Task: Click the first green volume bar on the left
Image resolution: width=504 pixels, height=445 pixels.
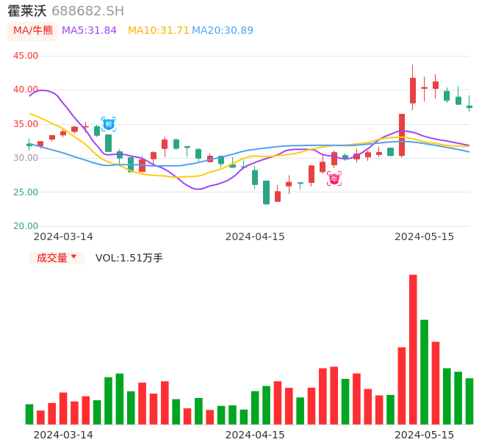Action: click(29, 414)
